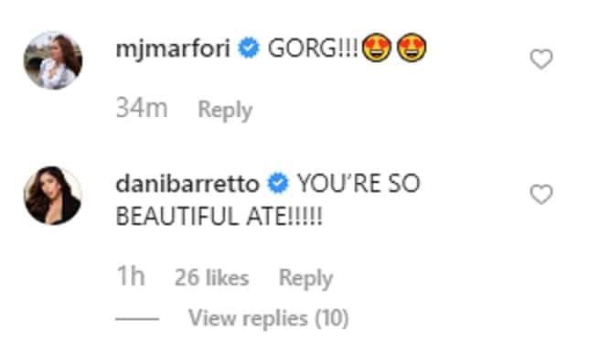Image resolution: width=600 pixels, height=364 pixels.
Task: Open the 26 likes list
Action: (211, 277)
